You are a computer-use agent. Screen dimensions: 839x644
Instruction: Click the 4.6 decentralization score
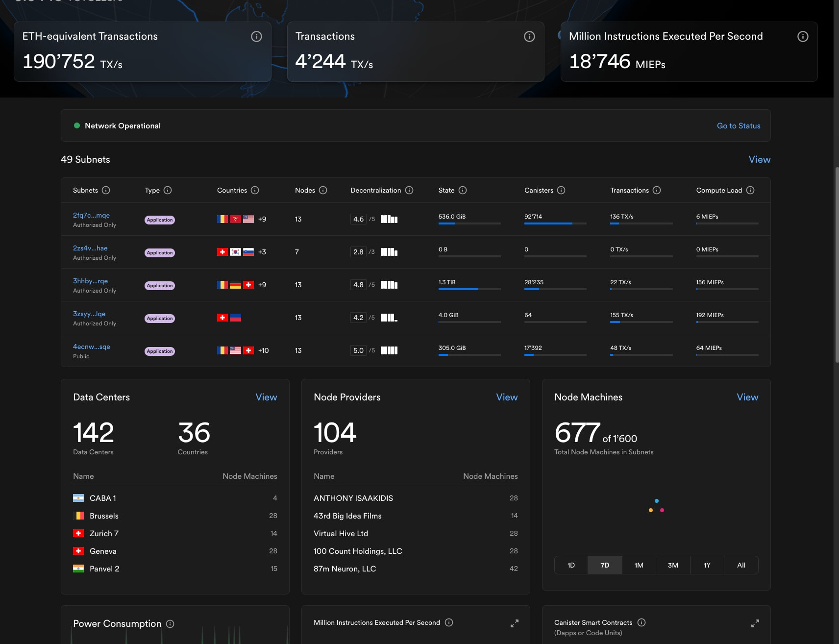point(358,219)
